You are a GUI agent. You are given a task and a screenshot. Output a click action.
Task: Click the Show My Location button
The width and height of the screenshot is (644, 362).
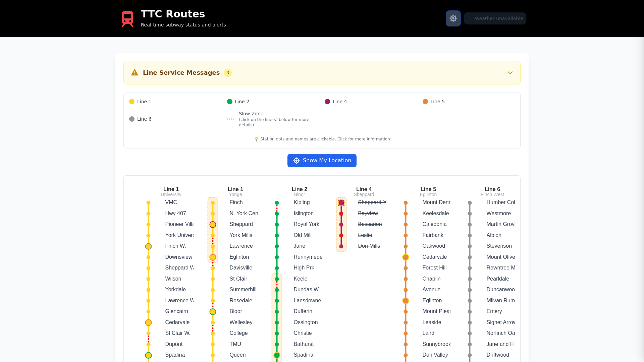[322, 161]
